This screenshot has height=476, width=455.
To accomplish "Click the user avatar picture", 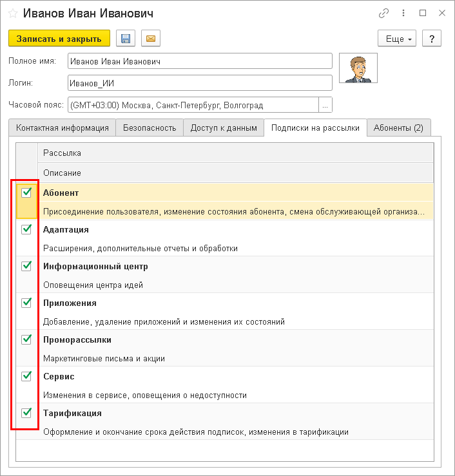I will (358, 68).
